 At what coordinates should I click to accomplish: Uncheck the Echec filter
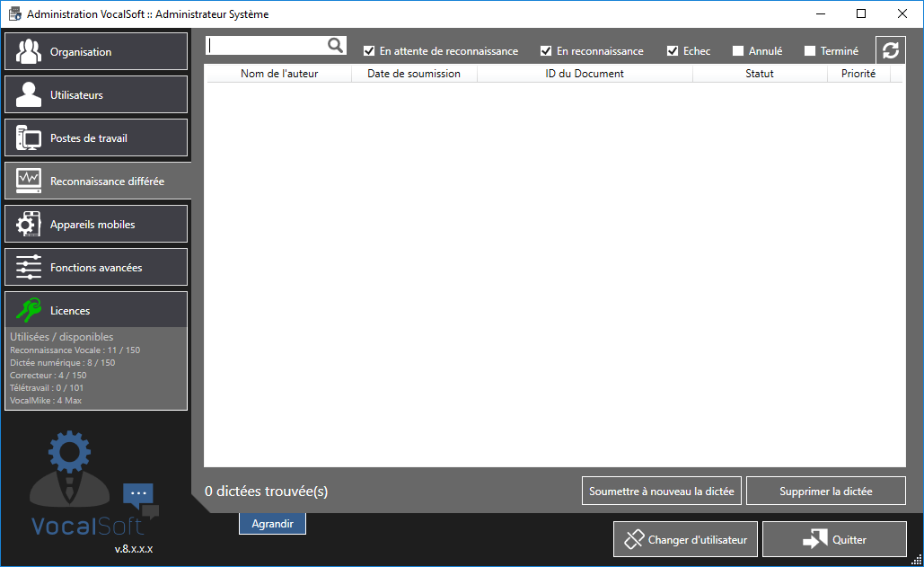pyautogui.click(x=673, y=51)
